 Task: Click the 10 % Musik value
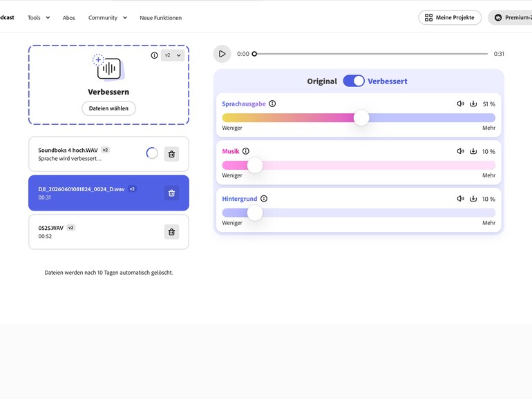tap(488, 152)
